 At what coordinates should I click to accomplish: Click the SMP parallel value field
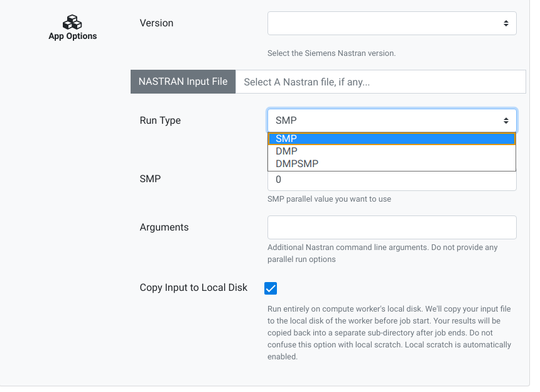[392, 181]
